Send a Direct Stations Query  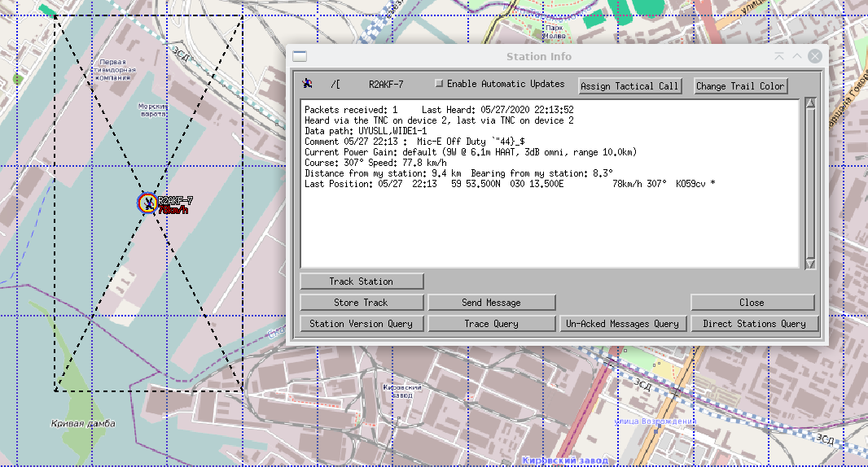pyautogui.click(x=753, y=324)
